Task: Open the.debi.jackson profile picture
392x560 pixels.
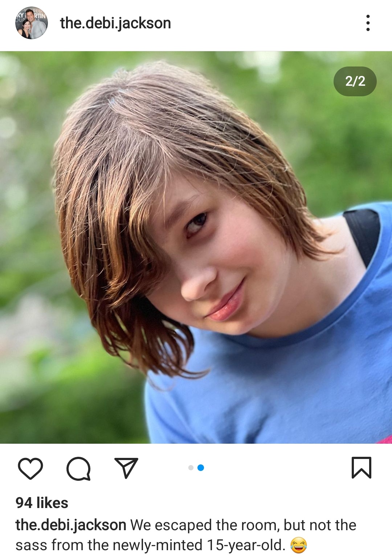Action: (31, 23)
